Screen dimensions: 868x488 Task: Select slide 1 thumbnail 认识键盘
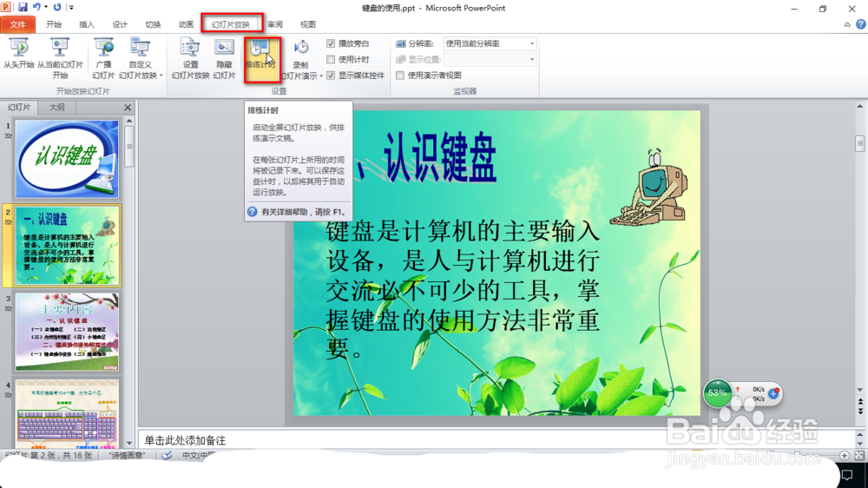coord(67,160)
